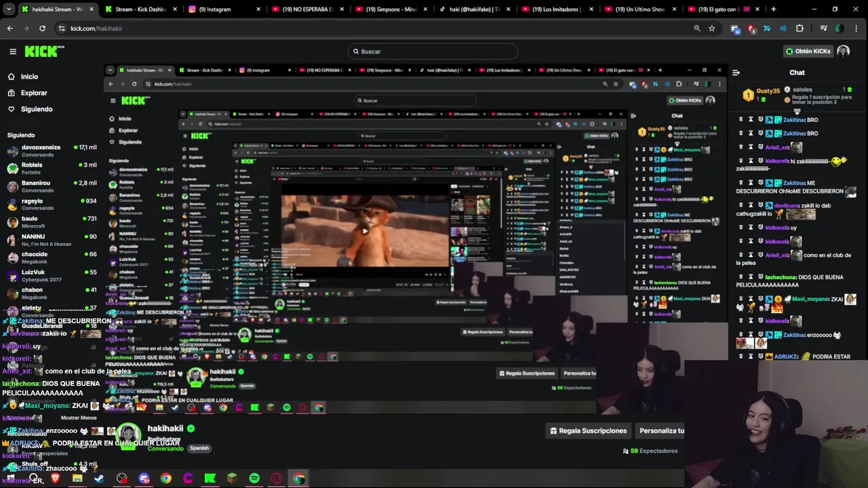868x488 pixels.
Task: Switch to Un Ultimo Show tab
Action: (x=641, y=9)
